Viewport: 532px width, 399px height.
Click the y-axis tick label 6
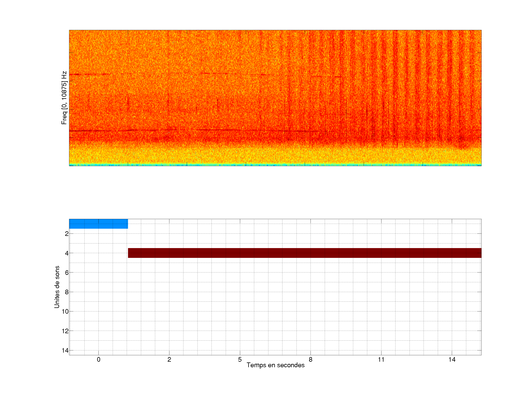pos(67,272)
